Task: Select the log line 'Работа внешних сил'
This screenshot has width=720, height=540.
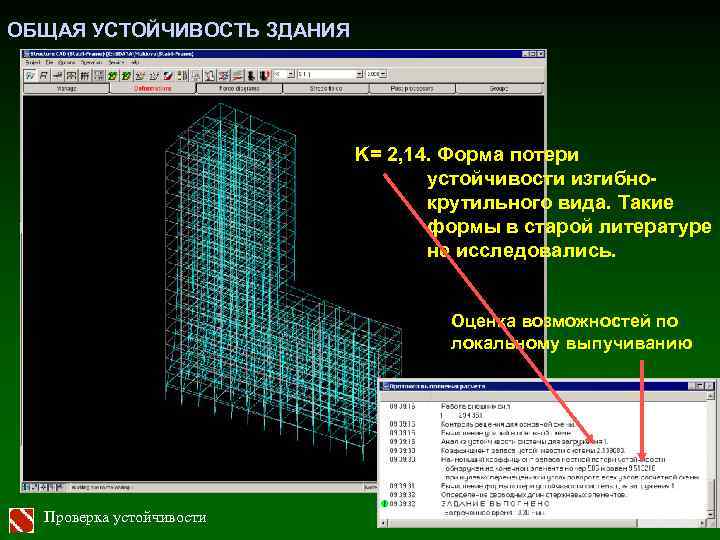Action: tap(476, 406)
